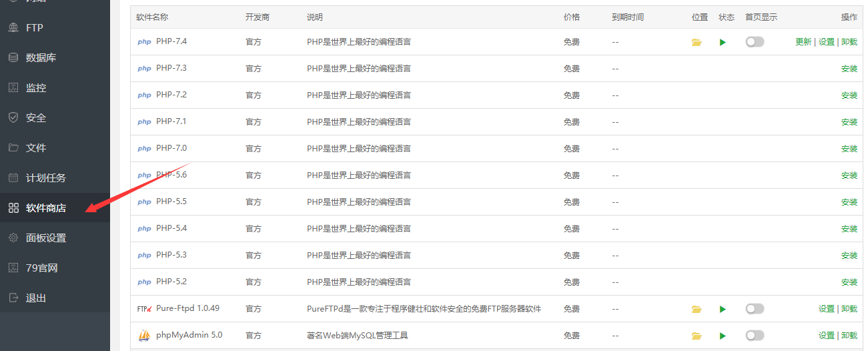
Task: Install PHP-7.0 using 安装
Action: 849,149
